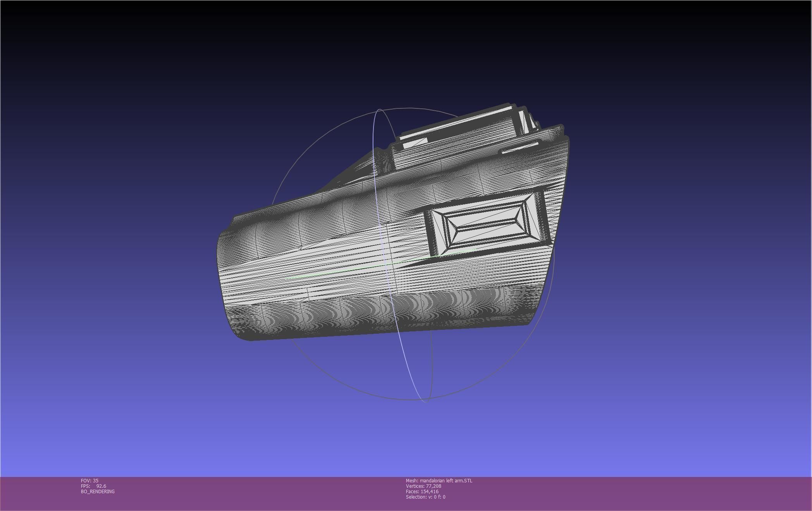Click the 'FPS: 92.6' readout

(93, 486)
